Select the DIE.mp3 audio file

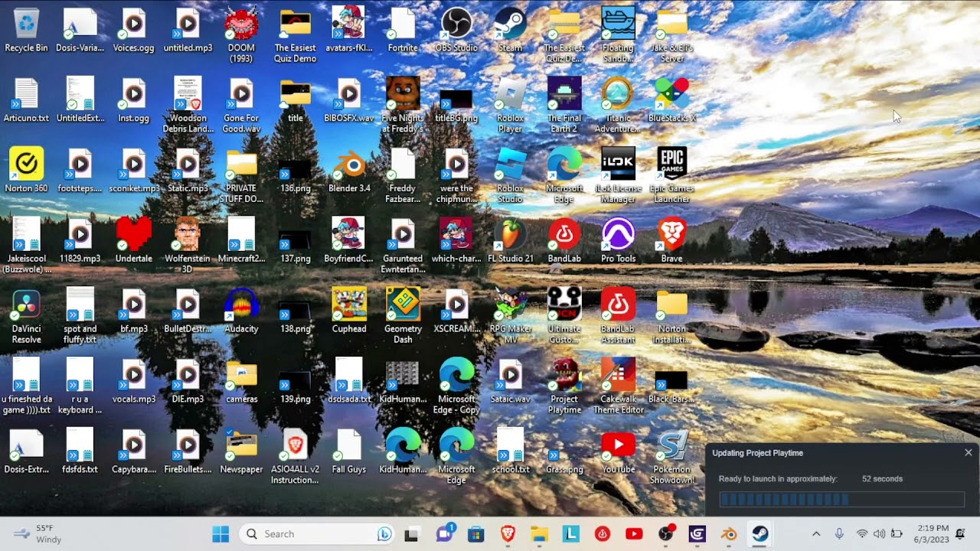(x=188, y=382)
